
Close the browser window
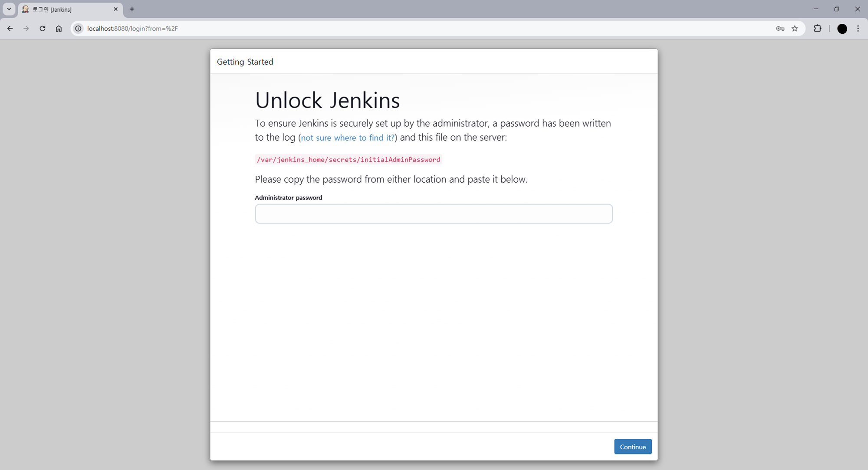pyautogui.click(x=858, y=9)
